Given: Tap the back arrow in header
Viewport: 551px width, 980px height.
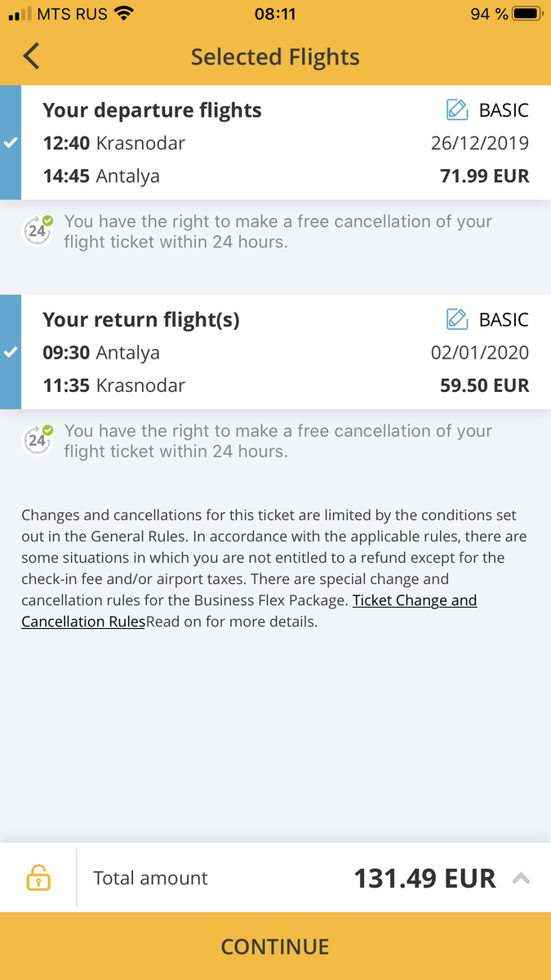Looking at the screenshot, I should [x=31, y=56].
